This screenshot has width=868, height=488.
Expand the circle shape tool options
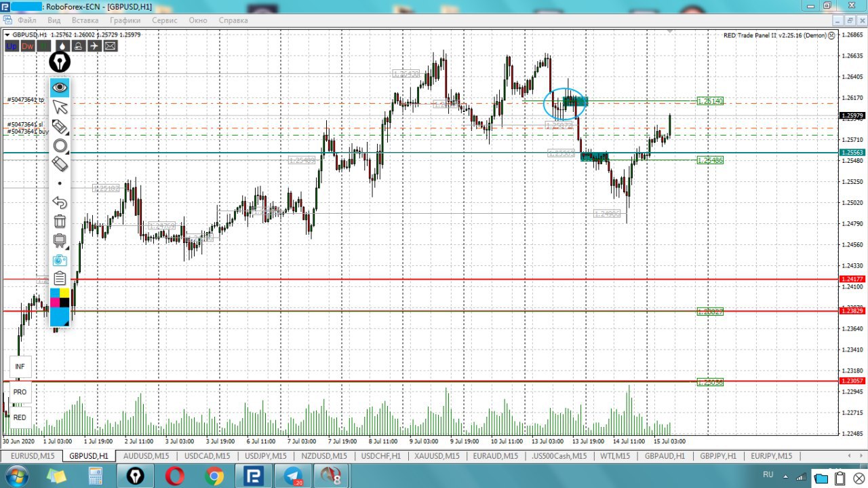(x=60, y=146)
